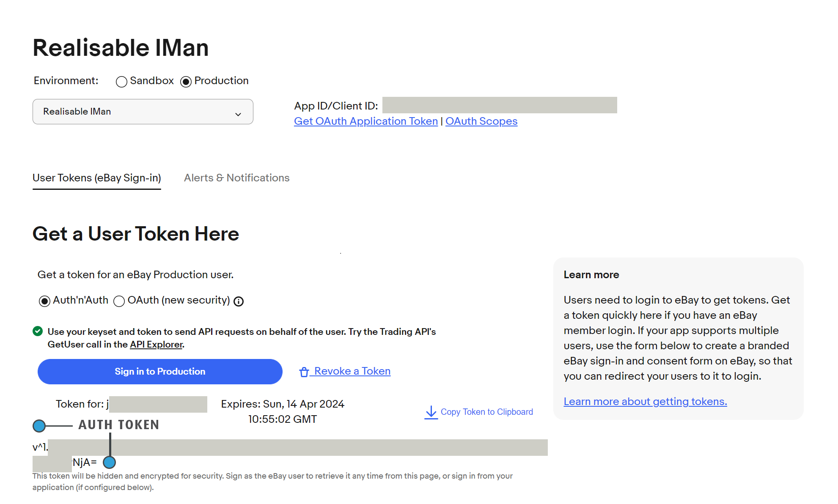Click the green checkmark success icon
Image resolution: width=838 pixels, height=504 pixels.
[38, 331]
